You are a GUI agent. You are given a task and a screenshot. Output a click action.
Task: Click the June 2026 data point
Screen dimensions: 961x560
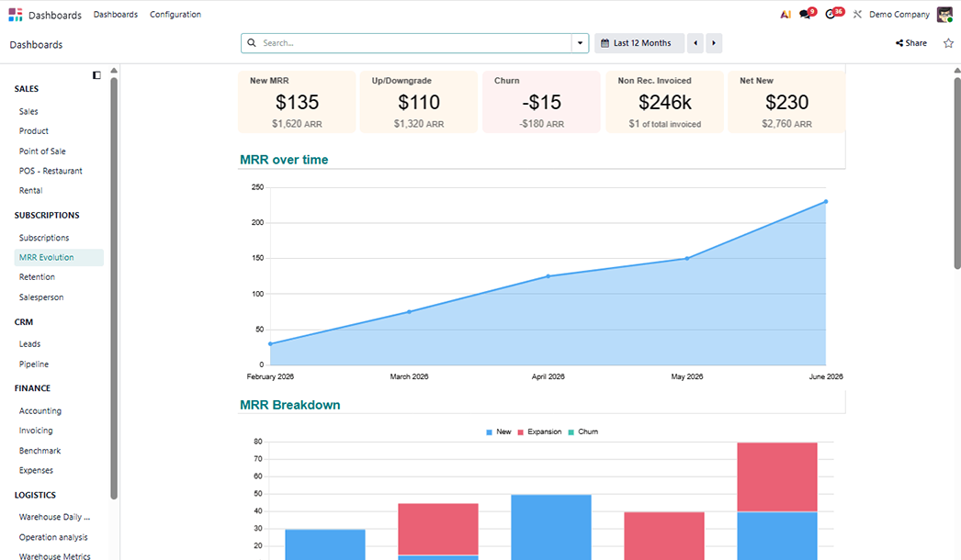click(x=826, y=202)
